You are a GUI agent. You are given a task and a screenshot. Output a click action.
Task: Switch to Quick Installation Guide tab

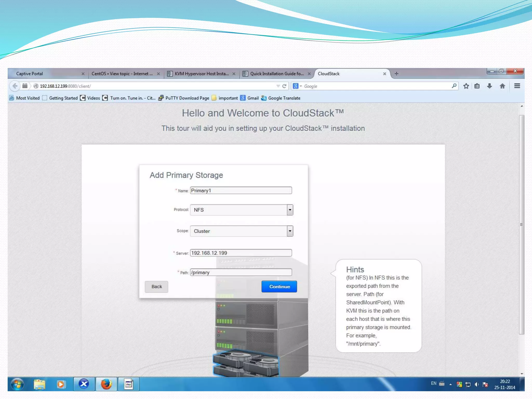point(277,74)
